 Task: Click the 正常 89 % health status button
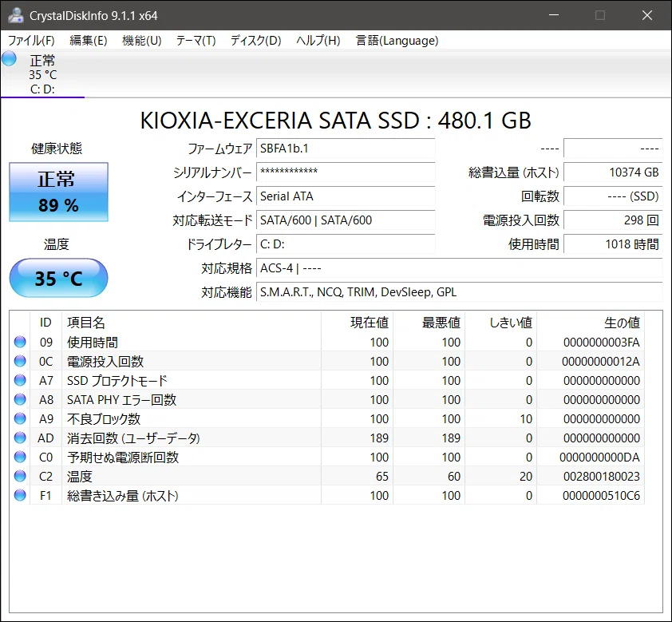(59, 192)
